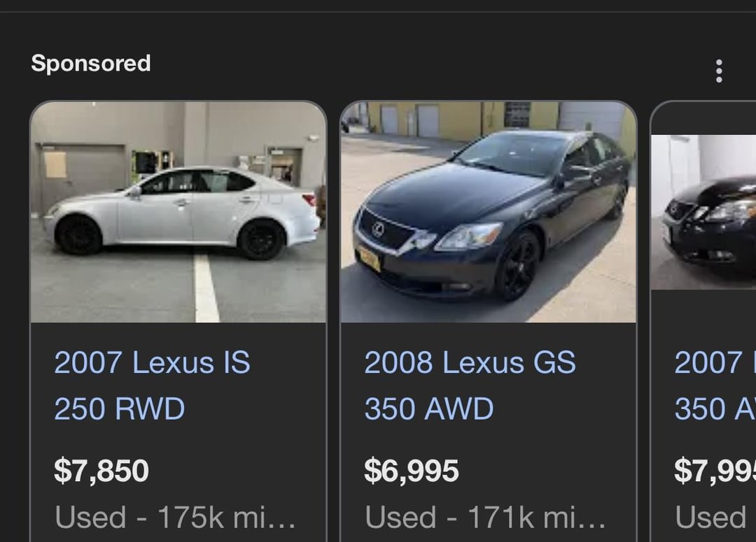The height and width of the screenshot is (542, 756).
Task: Click the 'Used' text on third card
Action: (x=710, y=518)
